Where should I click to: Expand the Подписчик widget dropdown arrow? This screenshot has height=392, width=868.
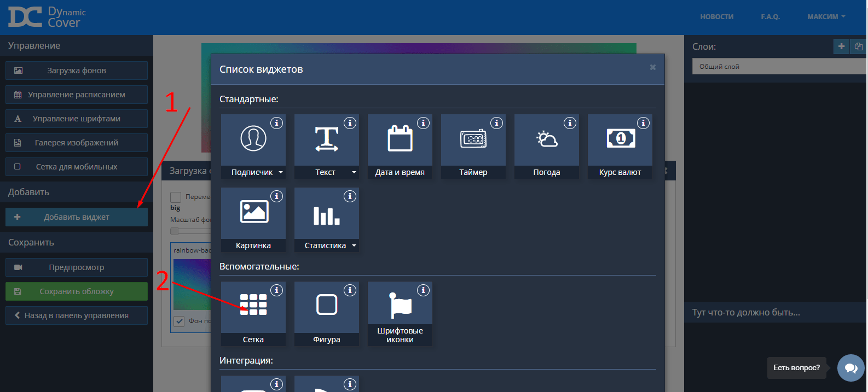click(x=281, y=172)
